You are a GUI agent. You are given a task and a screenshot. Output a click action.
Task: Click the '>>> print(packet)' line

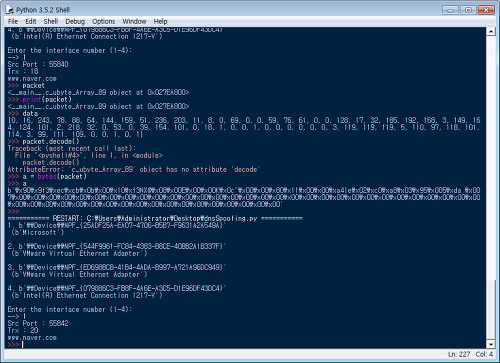40,99
